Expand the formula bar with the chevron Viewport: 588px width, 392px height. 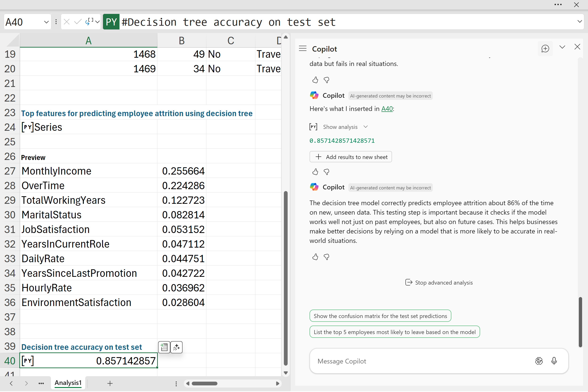pyautogui.click(x=580, y=21)
